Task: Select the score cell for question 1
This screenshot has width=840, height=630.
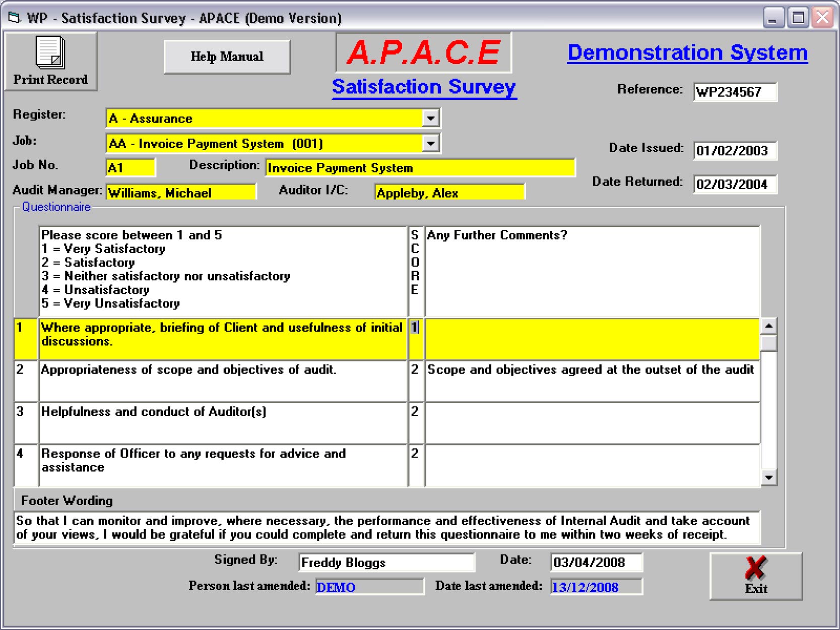Action: (x=415, y=338)
